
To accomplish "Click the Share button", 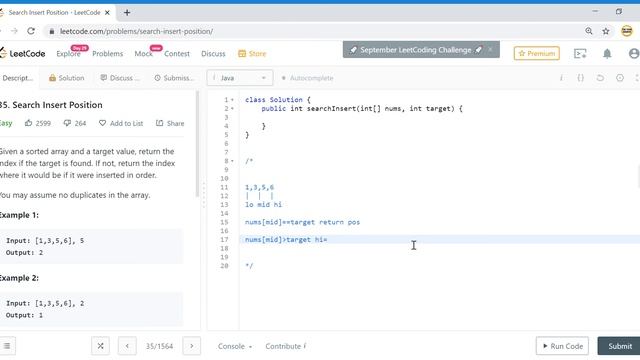I will pos(170,123).
